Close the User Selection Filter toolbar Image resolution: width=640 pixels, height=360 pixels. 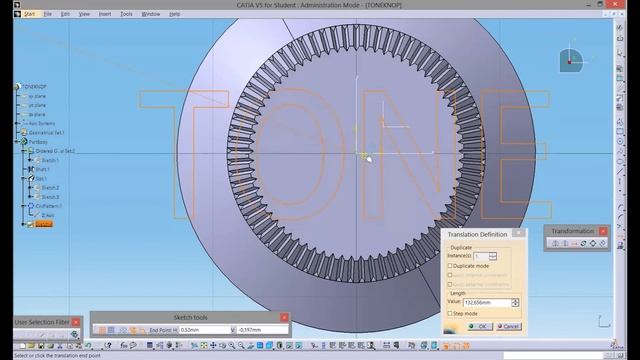pos(76,322)
